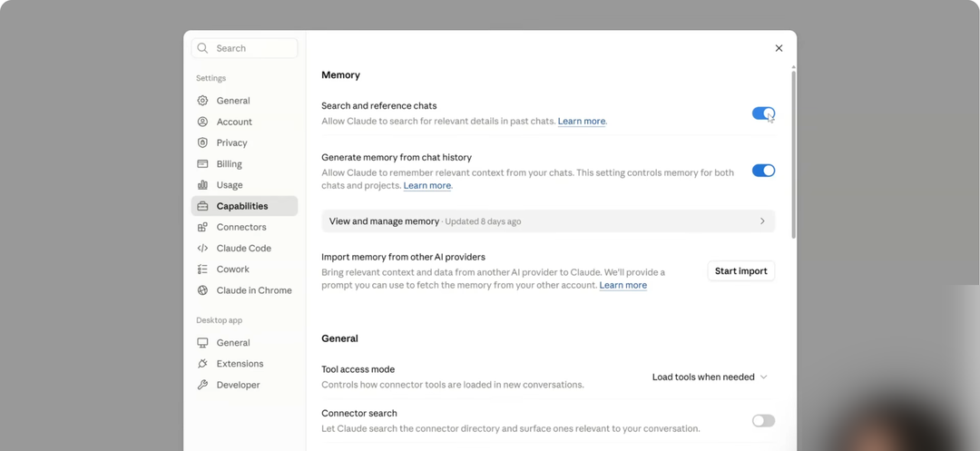Screen dimensions: 980x451
Task: Click the Claude Code brackets icon
Action: [x=202, y=248]
